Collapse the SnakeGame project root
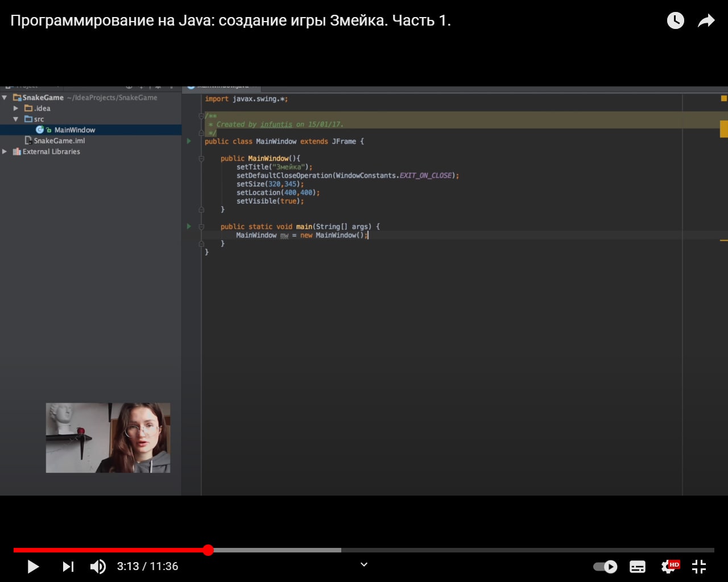 (x=5, y=98)
